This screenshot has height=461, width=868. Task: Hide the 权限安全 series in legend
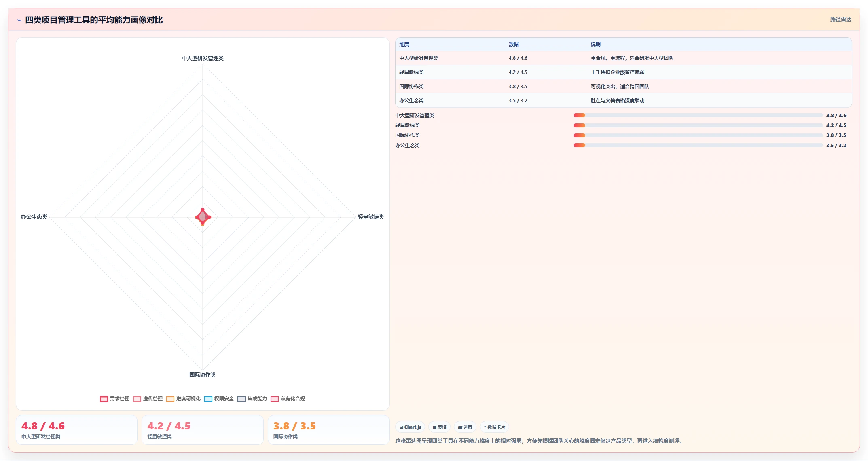tap(219, 399)
